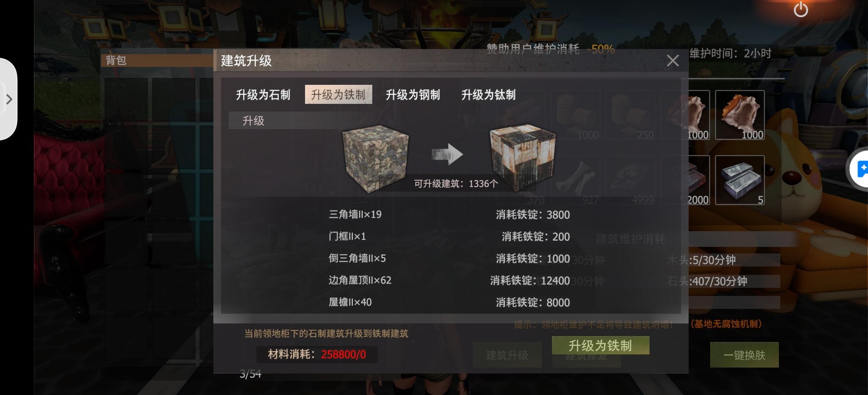Switch to 升级为石制 tab
Image resolution: width=868 pixels, height=395 pixels.
263,95
